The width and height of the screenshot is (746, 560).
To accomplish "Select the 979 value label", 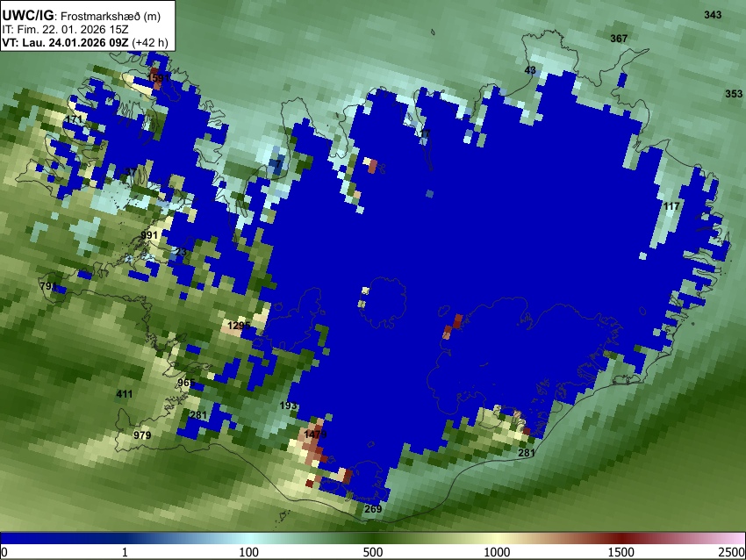I will coord(142,435).
